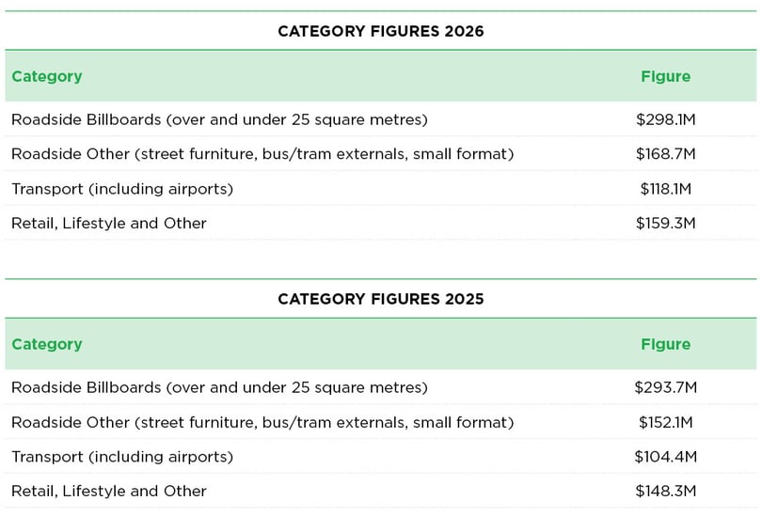This screenshot has width=762, height=532.
Task: Click the $293.7M figure
Action: [x=666, y=387]
